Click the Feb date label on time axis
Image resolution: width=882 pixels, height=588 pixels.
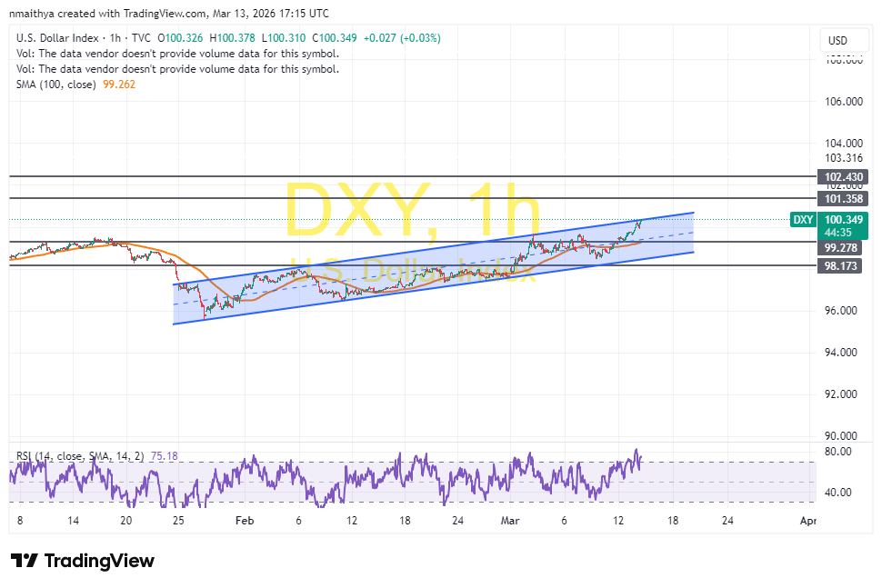[245, 521]
